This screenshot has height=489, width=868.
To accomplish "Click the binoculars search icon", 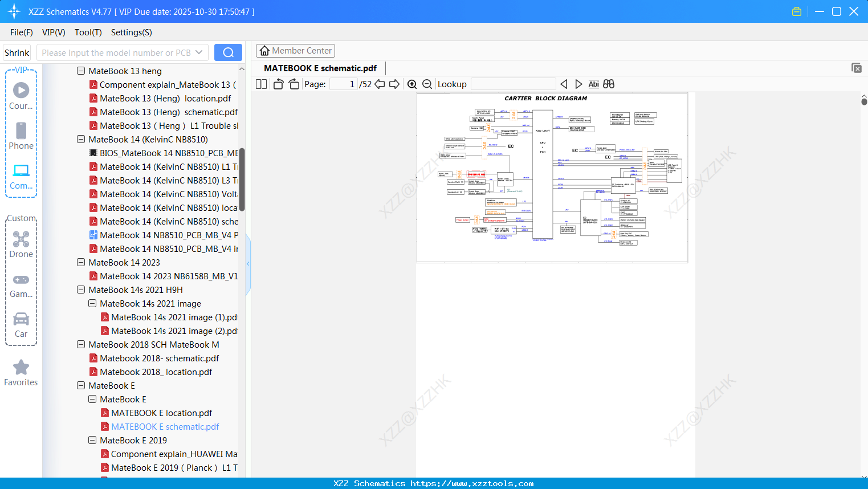I will tap(609, 84).
